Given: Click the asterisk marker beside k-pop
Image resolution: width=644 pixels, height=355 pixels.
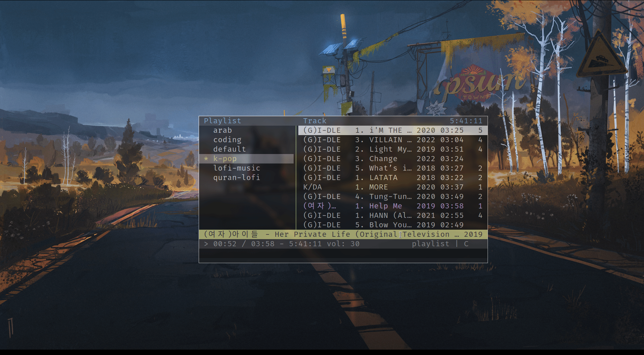Looking at the screenshot, I should point(206,159).
